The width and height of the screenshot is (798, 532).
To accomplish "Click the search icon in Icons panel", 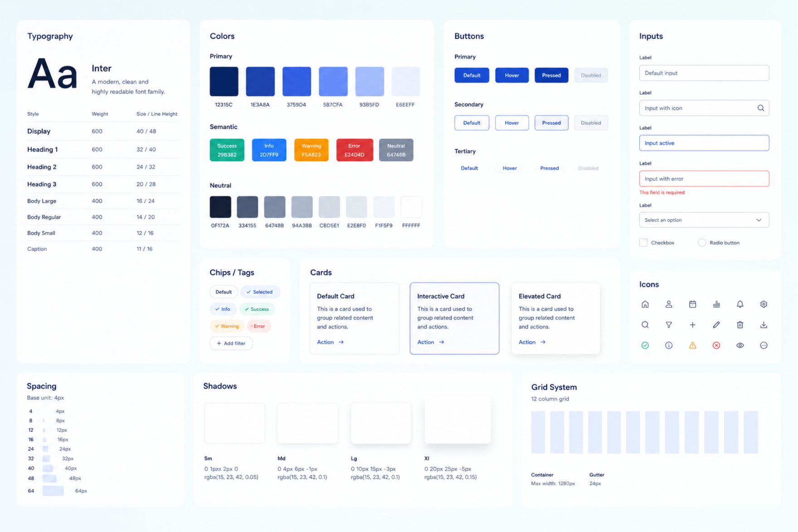I will [645, 325].
